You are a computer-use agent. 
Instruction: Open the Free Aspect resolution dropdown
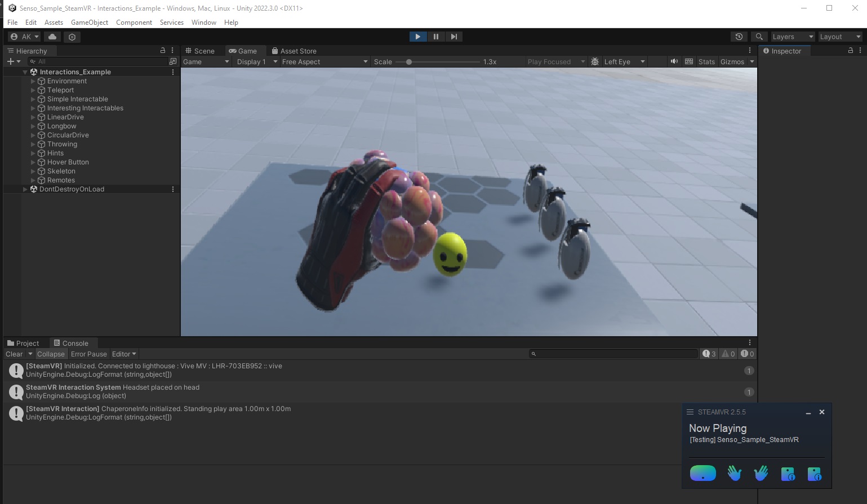(324, 61)
